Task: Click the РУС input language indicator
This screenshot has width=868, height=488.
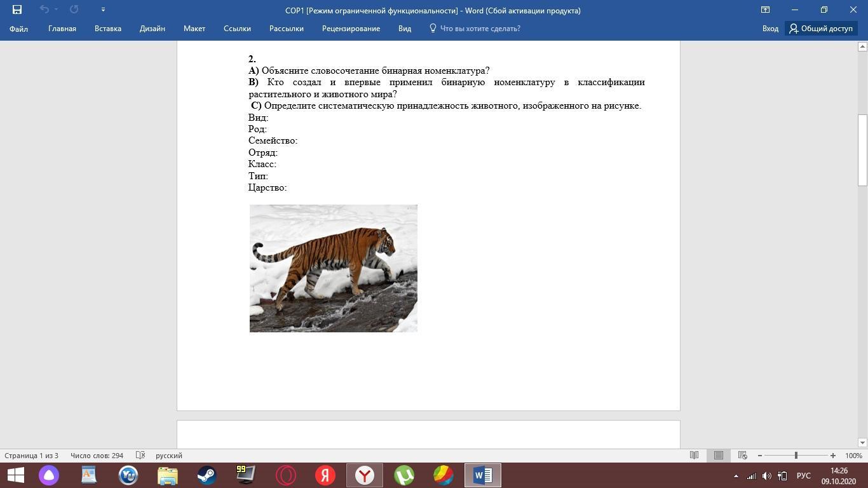Action: [804, 476]
